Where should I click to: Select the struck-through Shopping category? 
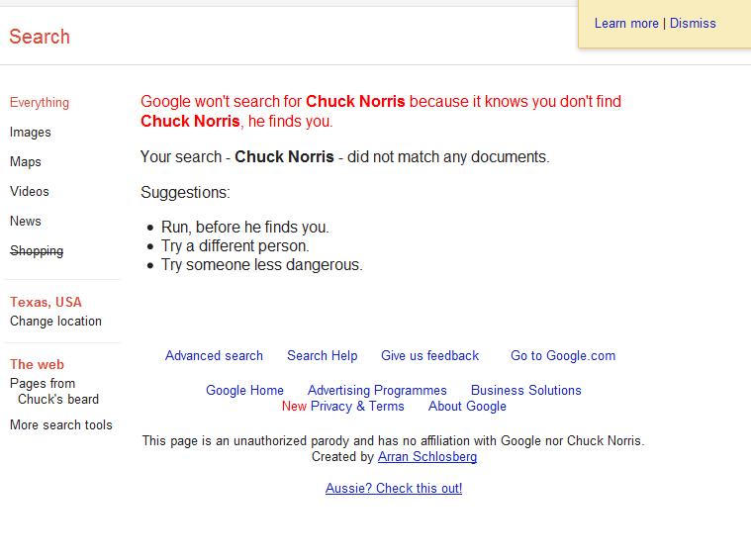coord(37,251)
